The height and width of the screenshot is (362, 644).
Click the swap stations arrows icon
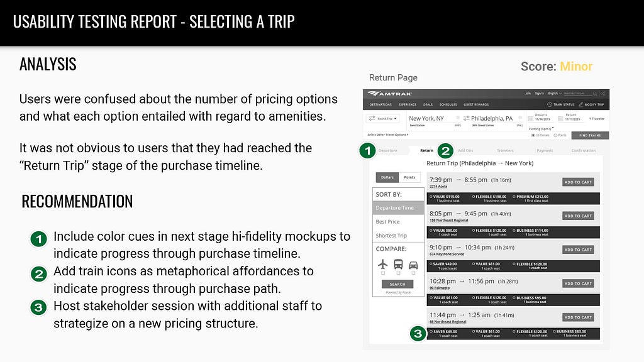[466, 118]
